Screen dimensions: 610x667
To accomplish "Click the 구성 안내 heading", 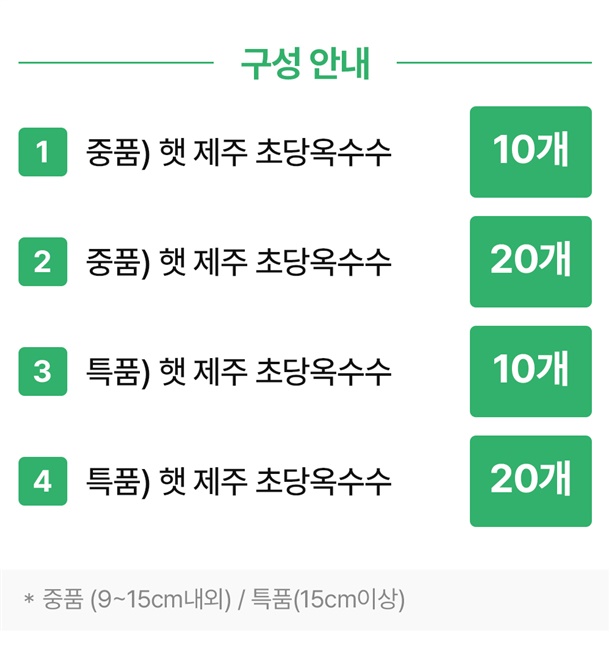I will (x=305, y=63).
